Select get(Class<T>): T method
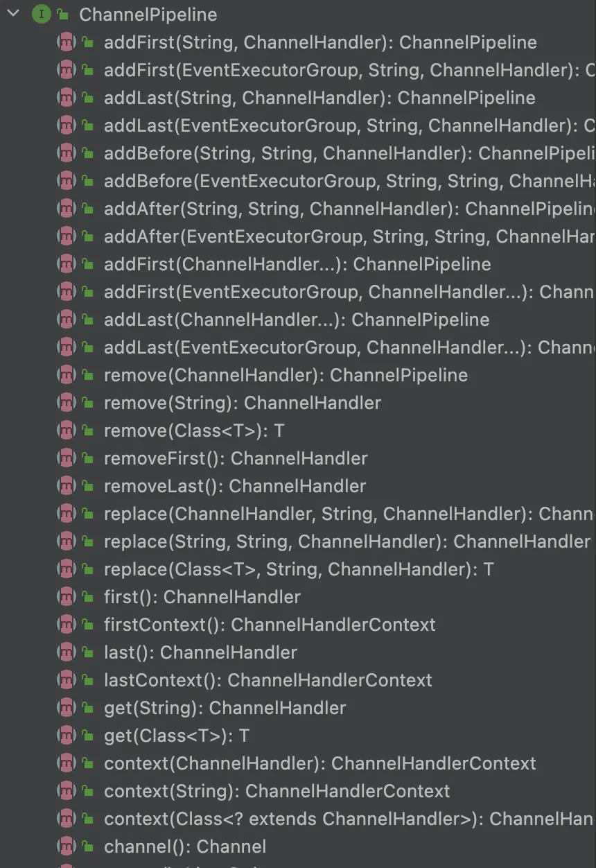Image resolution: width=596 pixels, height=868 pixels. 176,736
